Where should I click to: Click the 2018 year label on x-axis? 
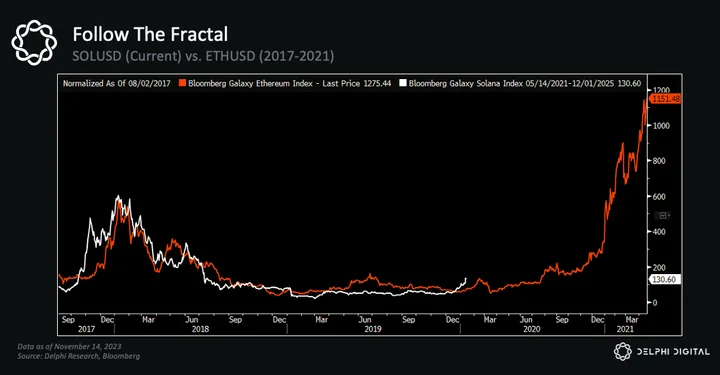[200, 329]
